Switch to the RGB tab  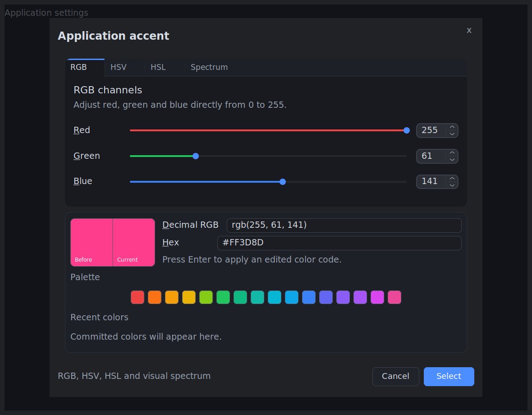[85, 67]
